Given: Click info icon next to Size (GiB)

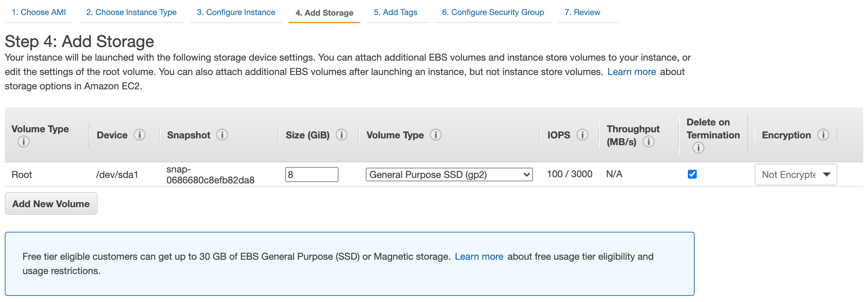Looking at the screenshot, I should coord(342,135).
